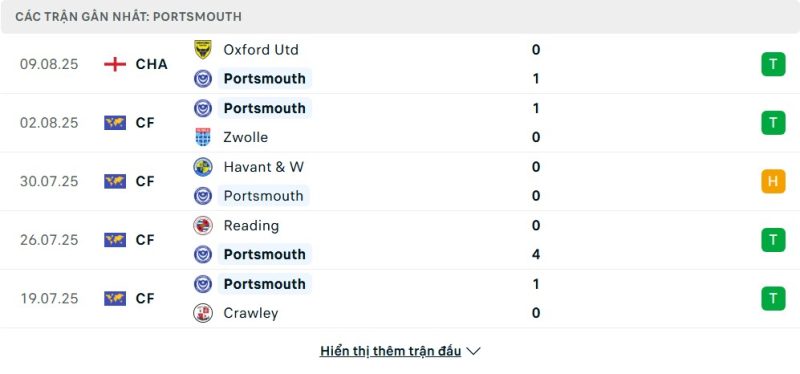Open the Zwolle team name link

245,137
